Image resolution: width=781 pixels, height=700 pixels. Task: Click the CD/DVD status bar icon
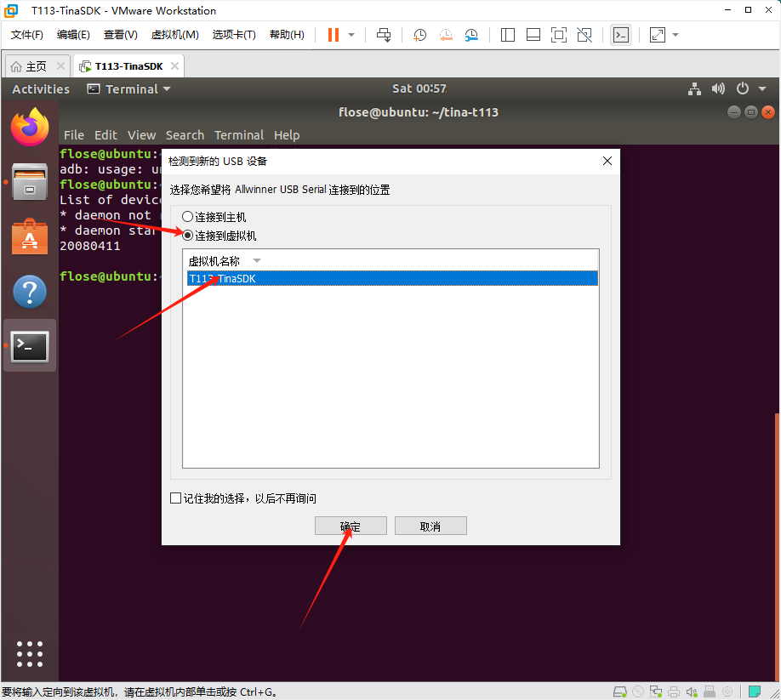click(x=638, y=691)
